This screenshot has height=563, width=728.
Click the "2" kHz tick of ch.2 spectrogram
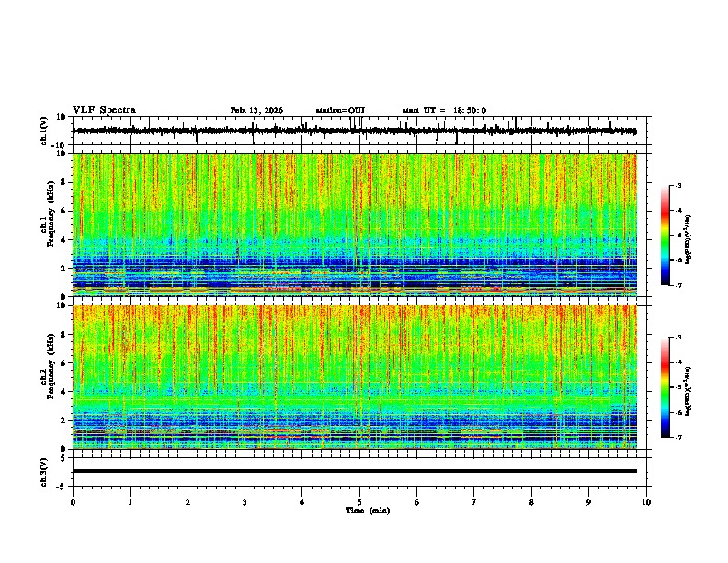pos(63,420)
